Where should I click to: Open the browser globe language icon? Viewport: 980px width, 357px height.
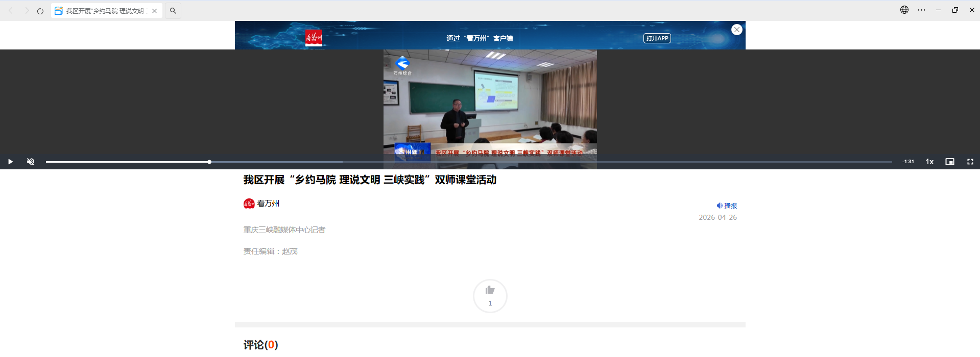tap(904, 10)
